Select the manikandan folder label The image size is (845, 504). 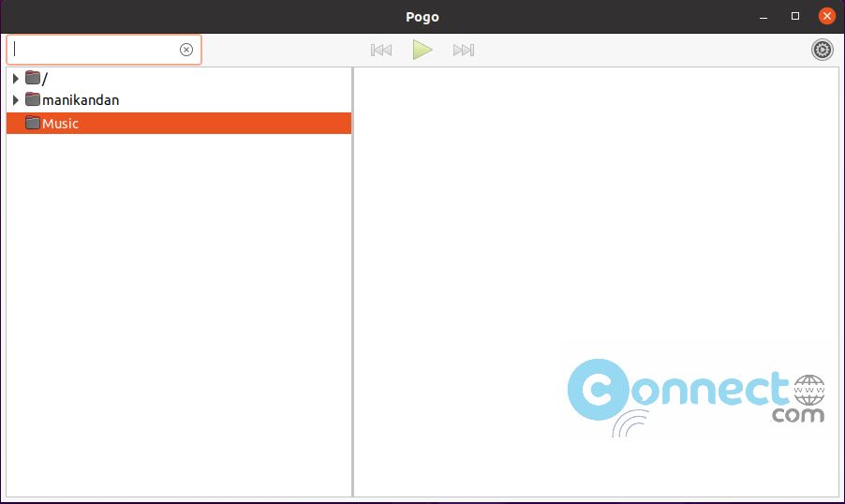(x=81, y=100)
